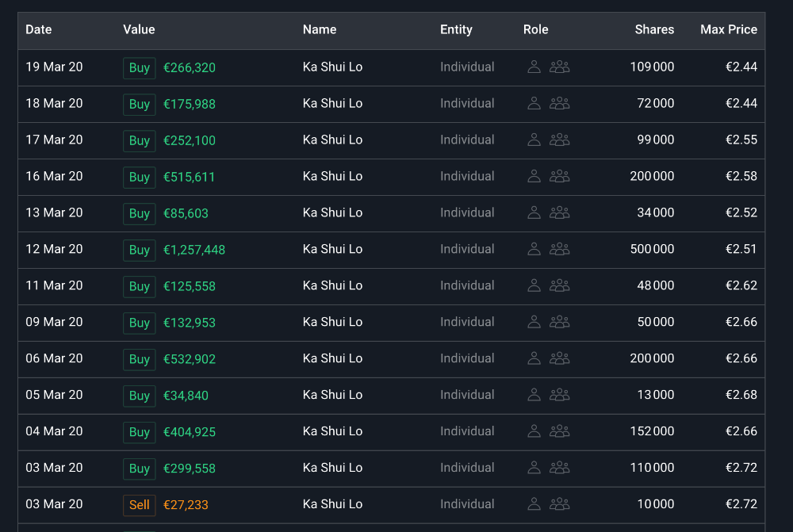
Task: Click group role icon in 18 Mar 20 row
Action: pyautogui.click(x=560, y=104)
